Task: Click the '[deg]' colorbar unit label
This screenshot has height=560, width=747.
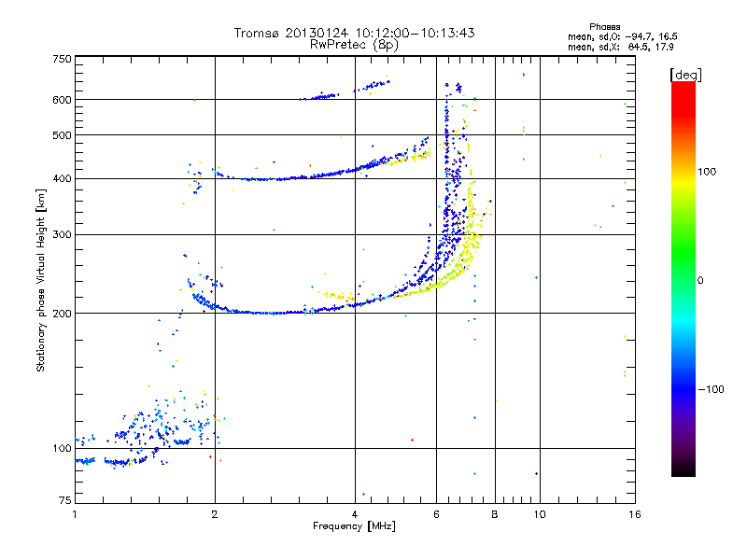Action: (685, 75)
